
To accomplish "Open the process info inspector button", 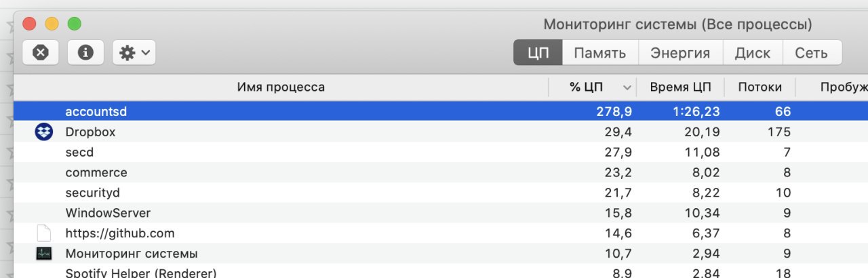I will click(x=85, y=52).
